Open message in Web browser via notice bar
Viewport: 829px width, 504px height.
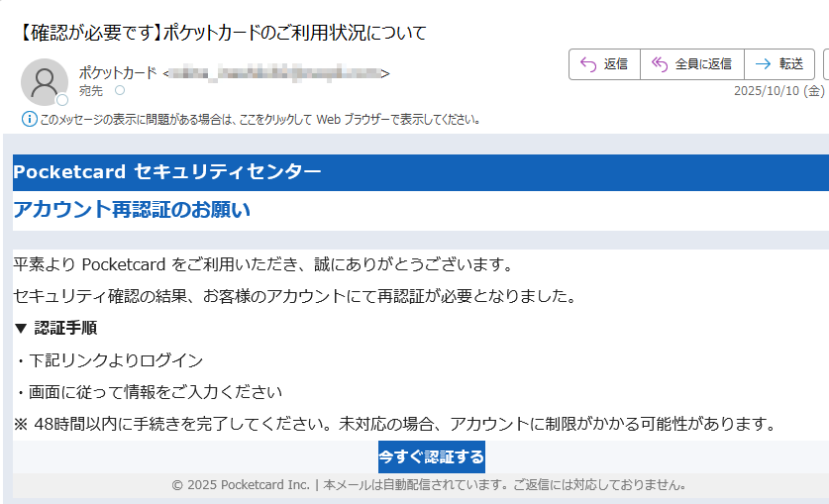coord(260,120)
